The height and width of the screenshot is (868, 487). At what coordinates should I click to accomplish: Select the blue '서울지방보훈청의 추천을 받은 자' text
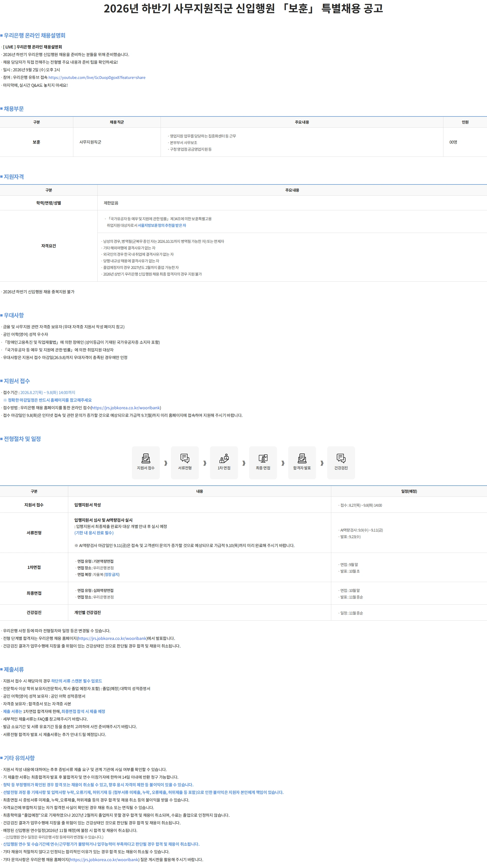(x=162, y=225)
